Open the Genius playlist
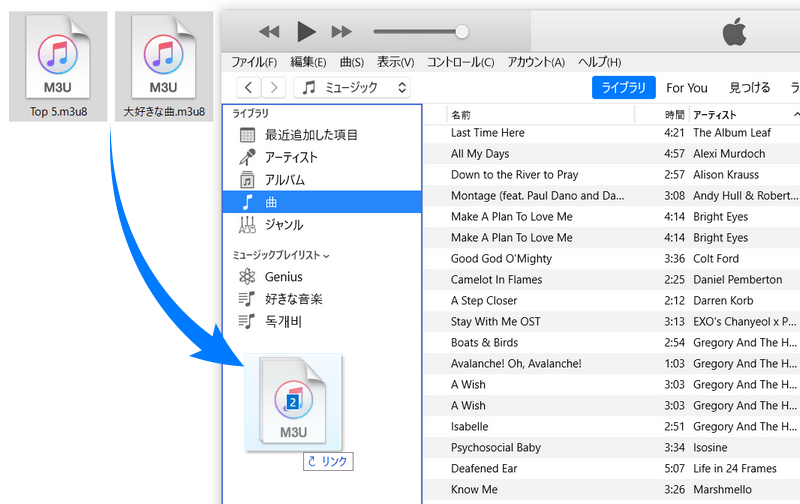Viewport: 800px width, 504px height. coord(283,277)
